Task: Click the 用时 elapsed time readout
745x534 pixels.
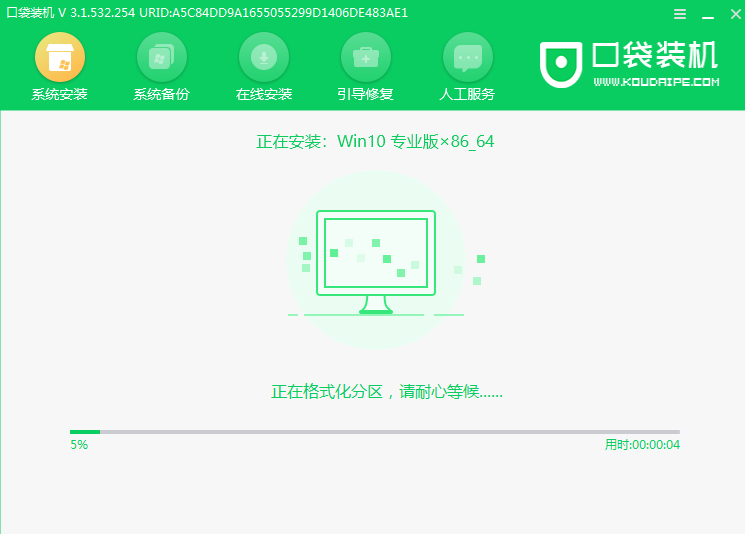Action: click(x=642, y=445)
